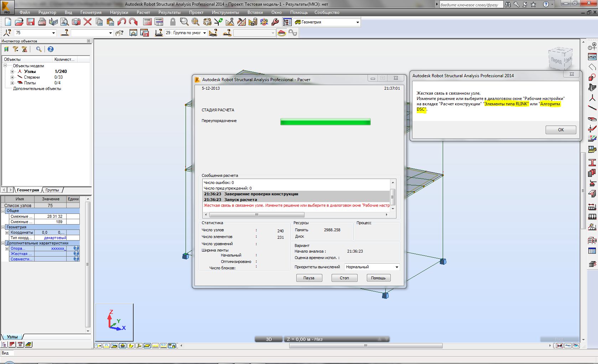The image size is (598, 364).
Task: Click the wrench settings icon in the toolbar
Action: click(275, 22)
